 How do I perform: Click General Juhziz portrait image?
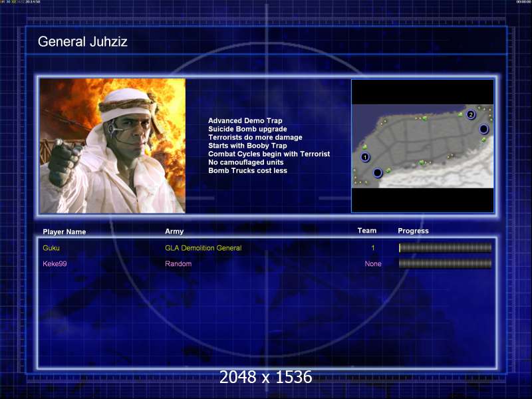(112, 146)
